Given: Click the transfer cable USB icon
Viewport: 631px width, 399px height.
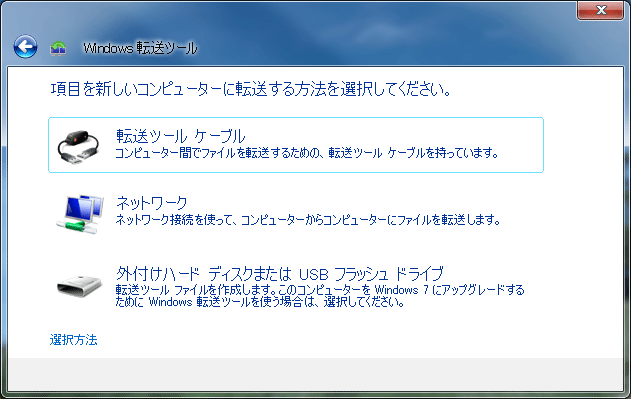Looking at the screenshot, I should (78, 146).
